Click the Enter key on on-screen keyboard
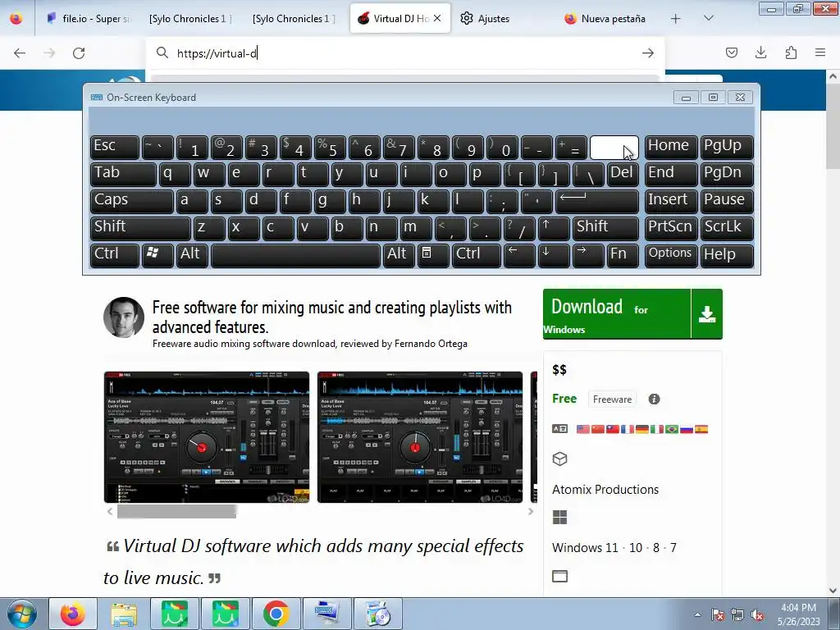 coord(597,201)
